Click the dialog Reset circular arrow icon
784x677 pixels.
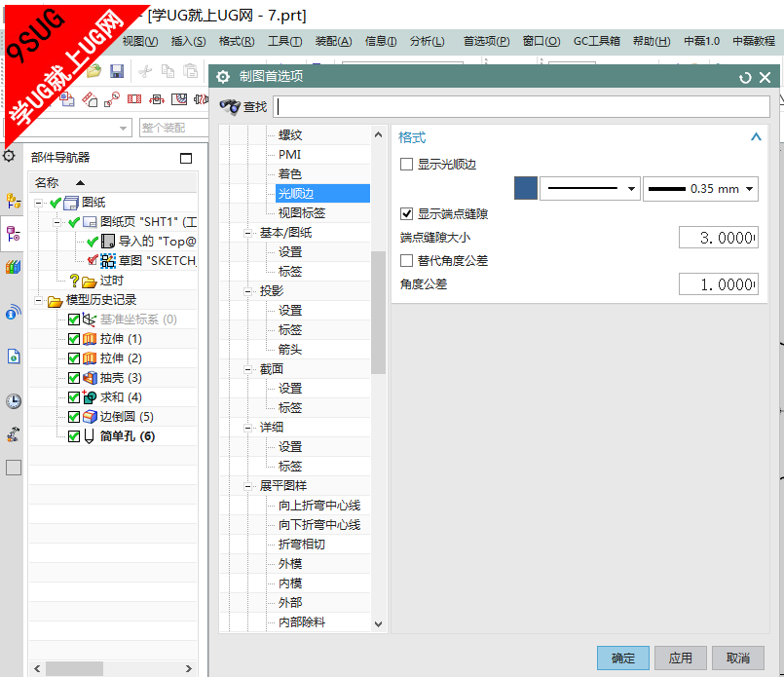pyautogui.click(x=745, y=78)
